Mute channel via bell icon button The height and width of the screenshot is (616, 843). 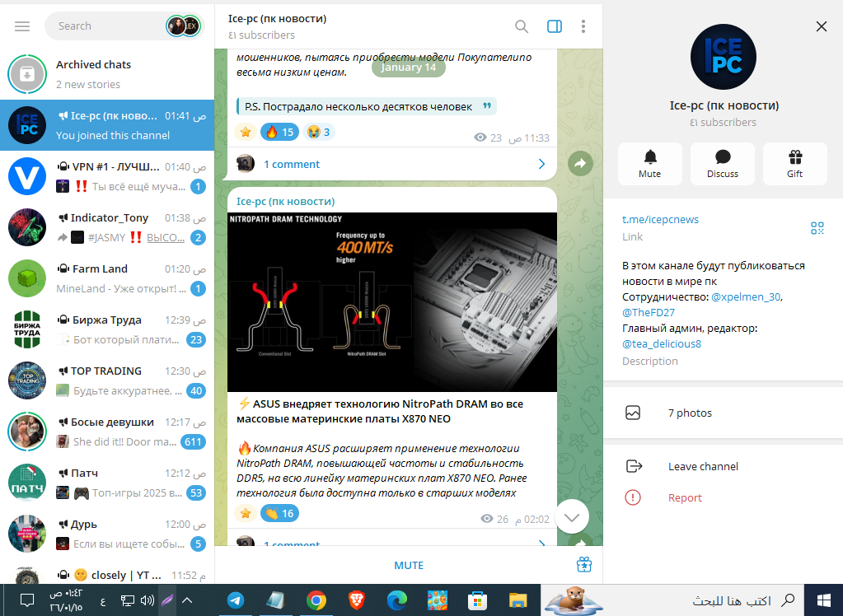pos(650,164)
